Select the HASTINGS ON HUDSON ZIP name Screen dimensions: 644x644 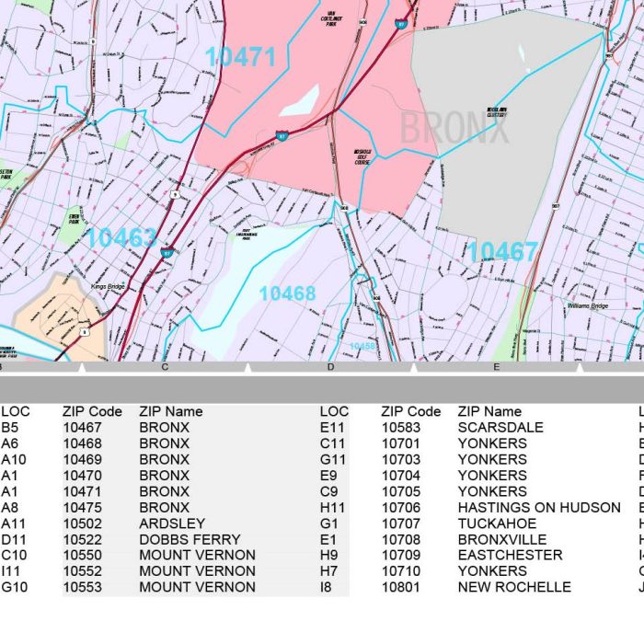[x=539, y=508]
